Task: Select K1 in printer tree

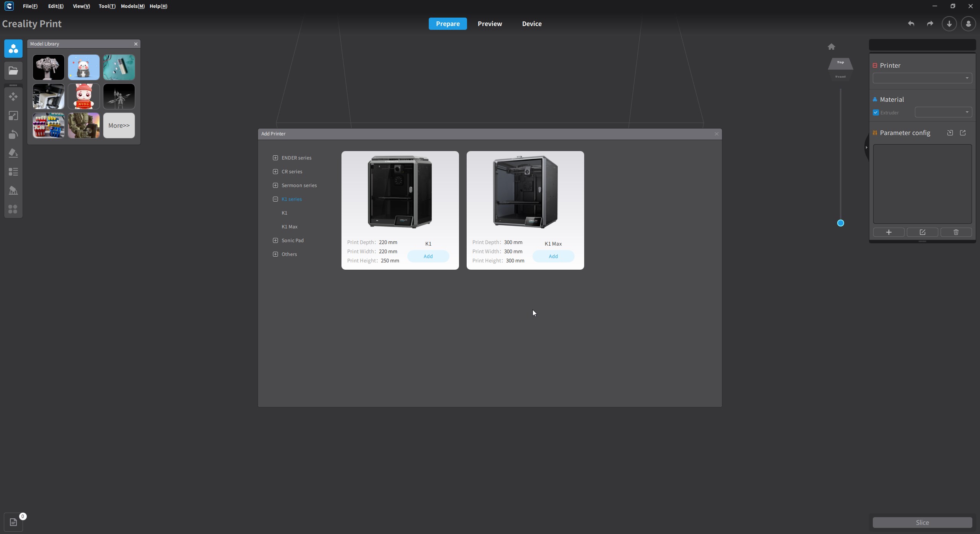Action: click(x=284, y=213)
